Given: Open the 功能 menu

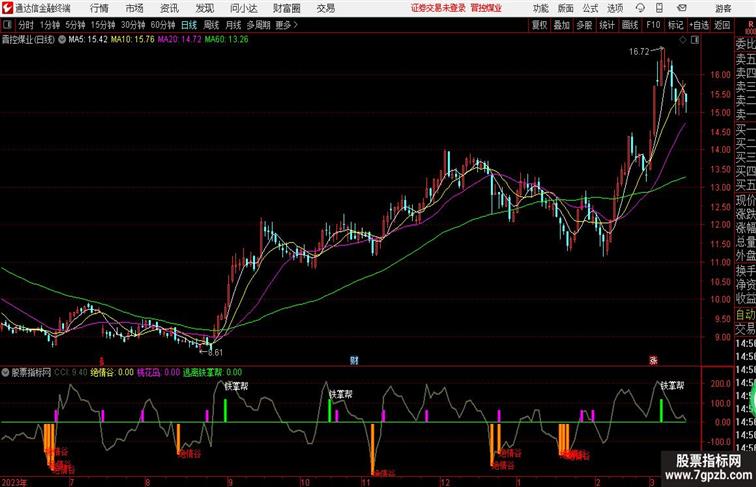Looking at the screenshot, I should pos(541,8).
